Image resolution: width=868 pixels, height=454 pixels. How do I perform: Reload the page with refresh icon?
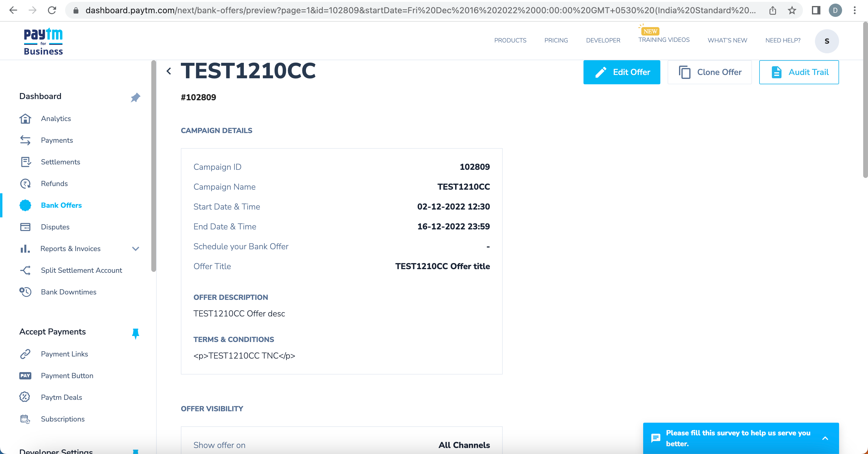click(52, 11)
